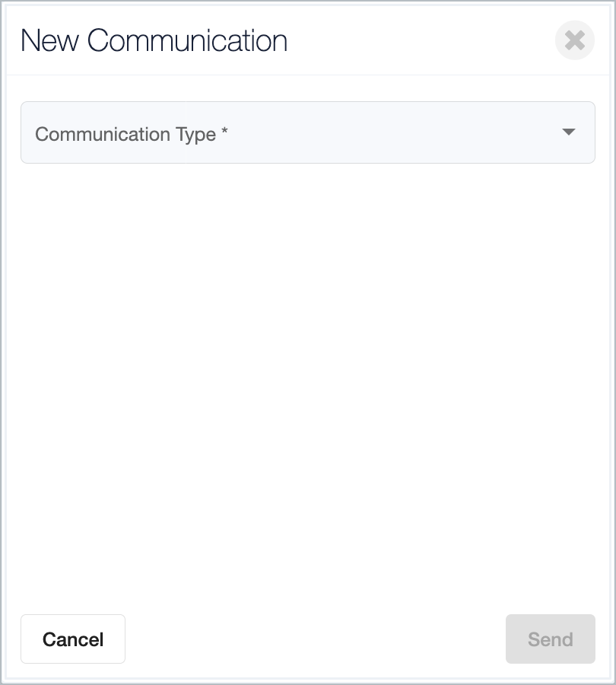Image resolution: width=616 pixels, height=685 pixels.
Task: Close the New Communication dialog
Action: 574,40
